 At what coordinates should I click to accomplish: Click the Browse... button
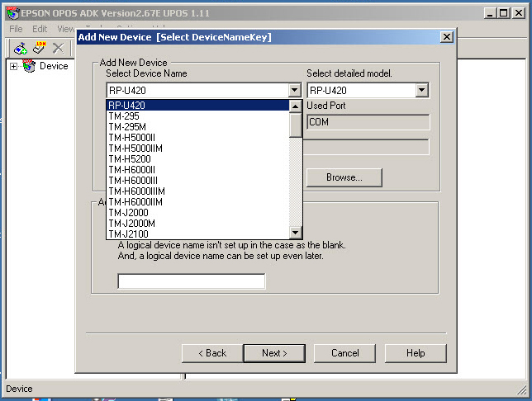(344, 177)
